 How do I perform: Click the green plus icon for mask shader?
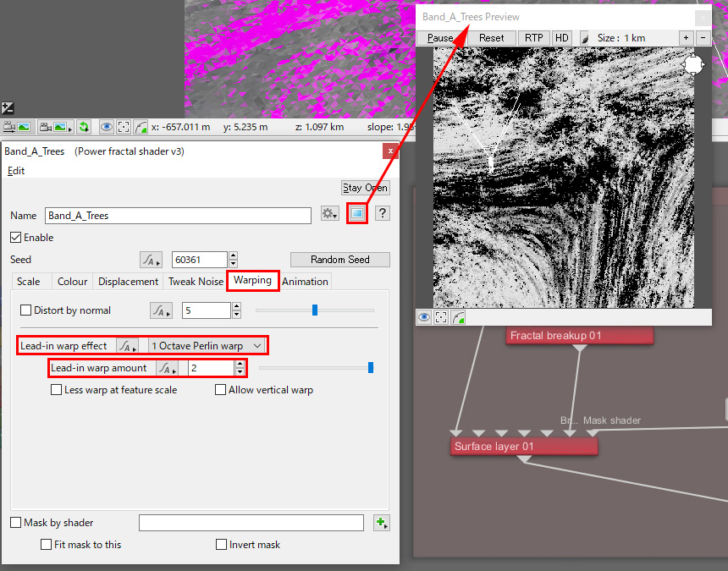381,524
